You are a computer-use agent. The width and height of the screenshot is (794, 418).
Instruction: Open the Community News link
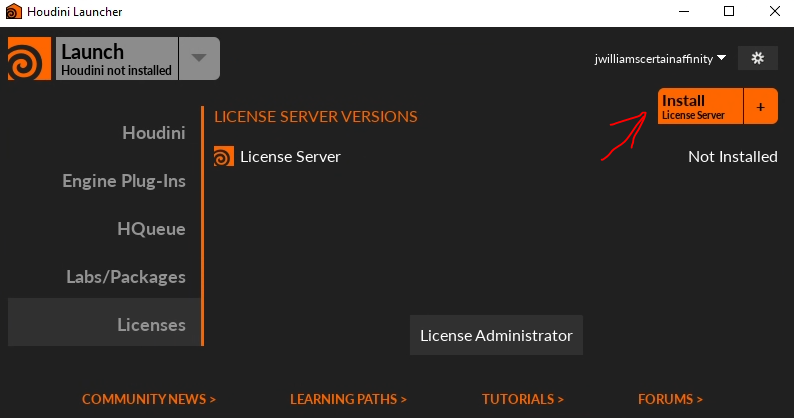[149, 399]
